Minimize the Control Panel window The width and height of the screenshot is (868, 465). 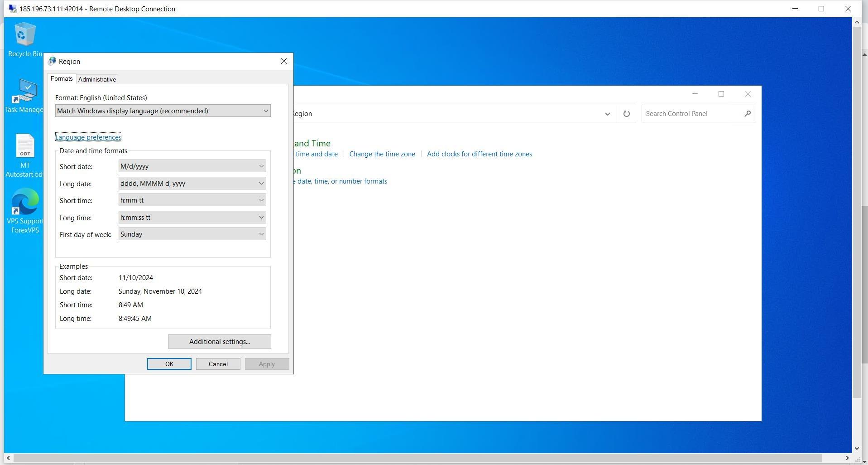(x=695, y=94)
